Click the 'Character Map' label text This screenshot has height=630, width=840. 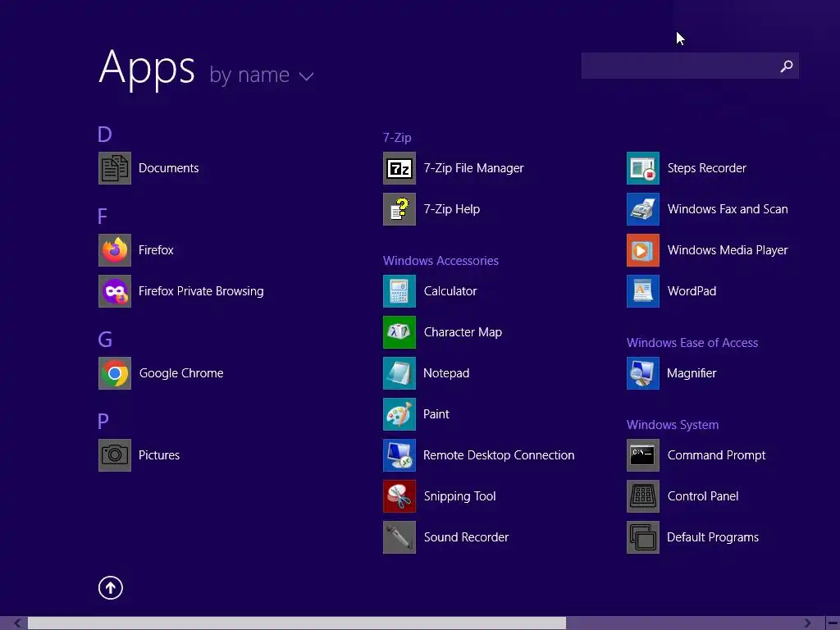463,332
